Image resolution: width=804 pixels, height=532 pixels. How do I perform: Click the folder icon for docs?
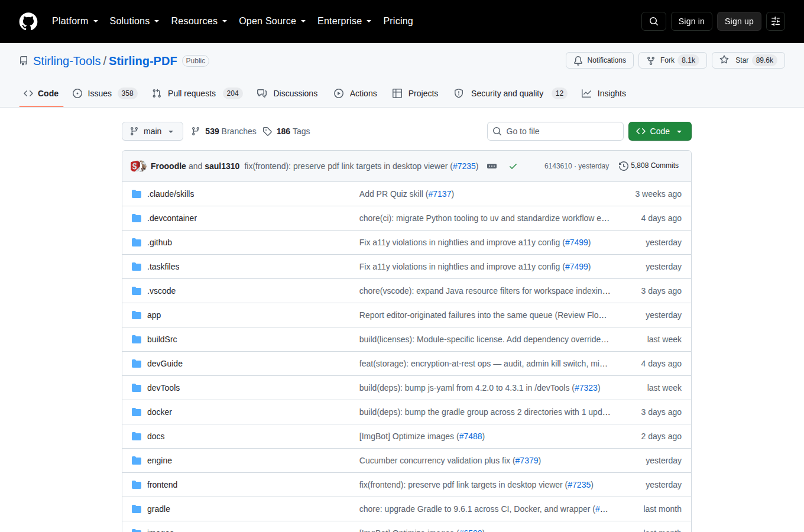tap(137, 436)
